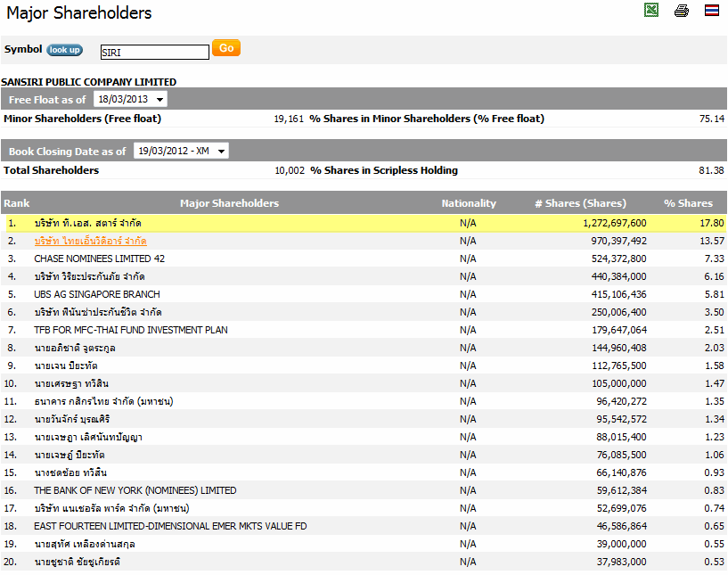Click share count 524,372,800
The width and height of the screenshot is (728, 575).
[619, 259]
